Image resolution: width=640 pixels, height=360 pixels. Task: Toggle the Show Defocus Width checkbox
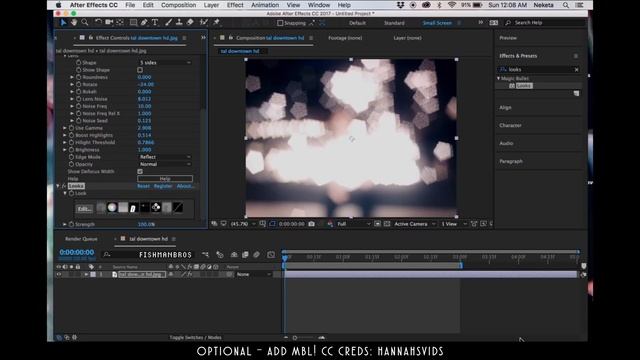pyautogui.click(x=140, y=171)
